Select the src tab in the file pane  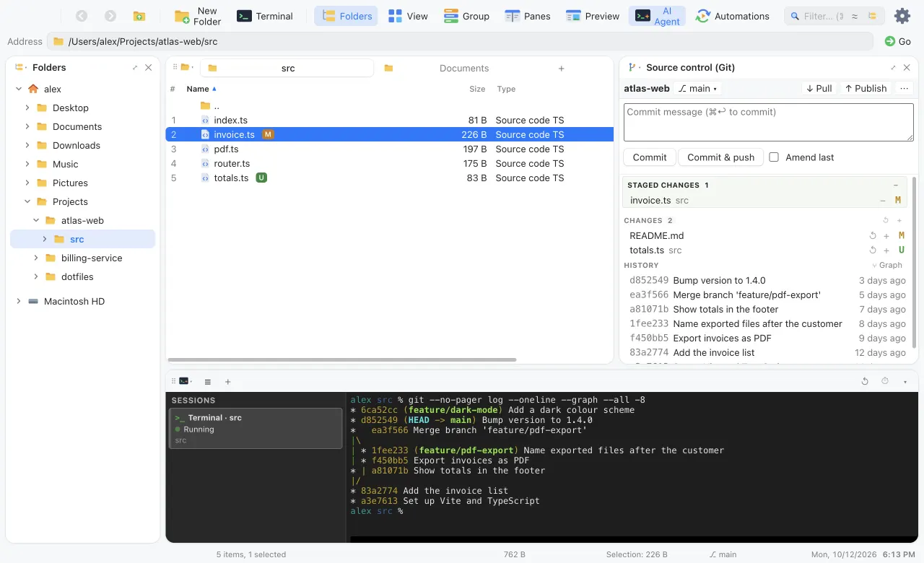point(287,68)
